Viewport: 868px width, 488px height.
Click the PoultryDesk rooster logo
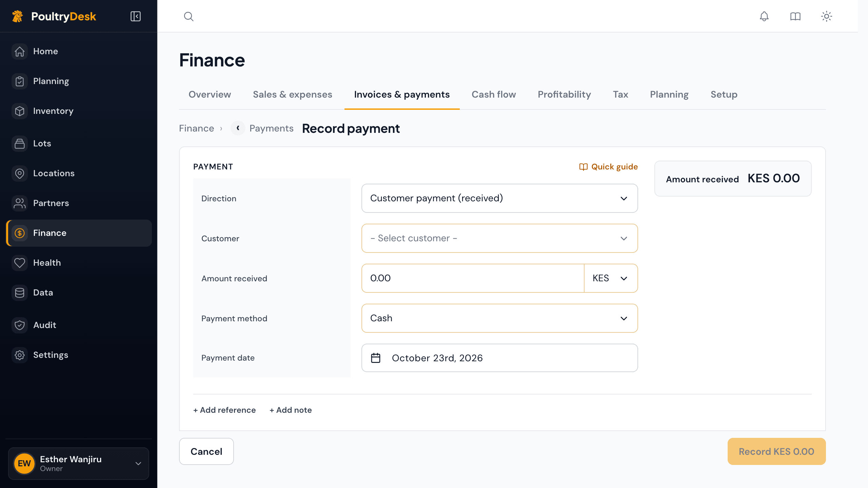(18, 16)
